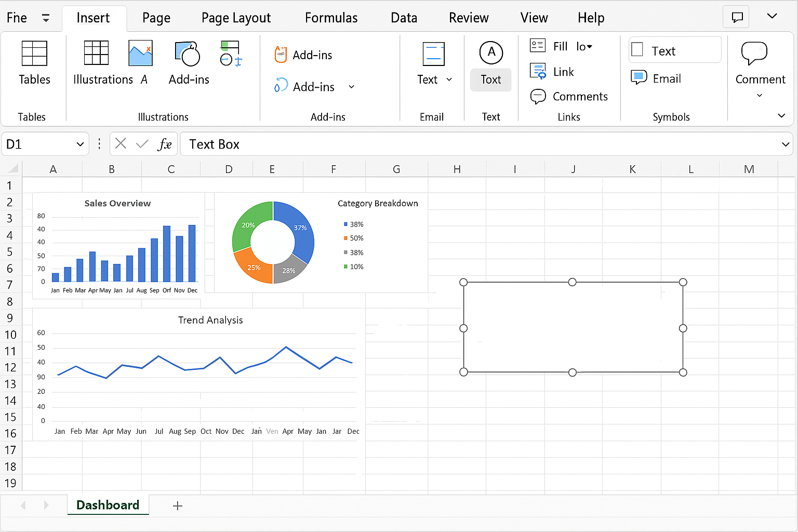Open the Text dropdown arrow in Email group
This screenshot has height=532, width=798.
point(449,79)
